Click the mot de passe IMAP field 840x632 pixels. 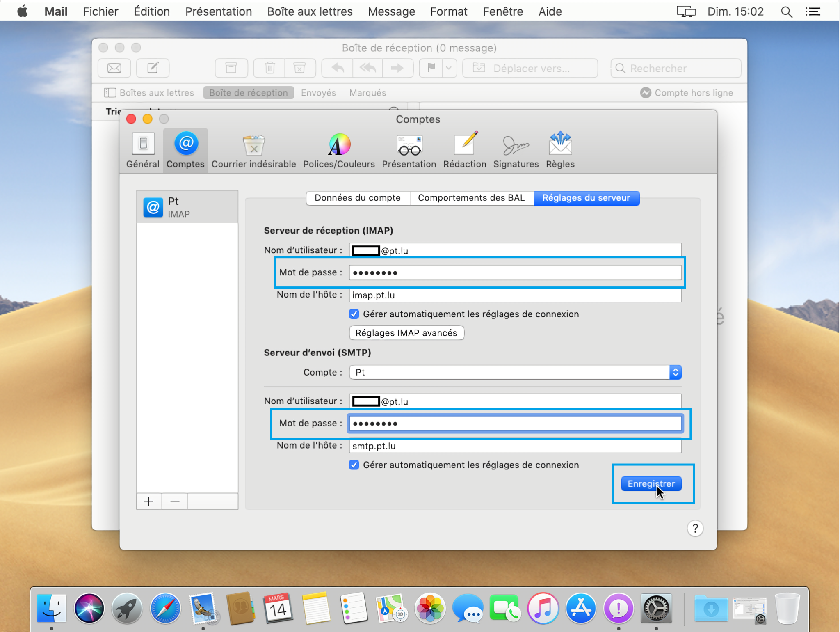click(x=514, y=272)
